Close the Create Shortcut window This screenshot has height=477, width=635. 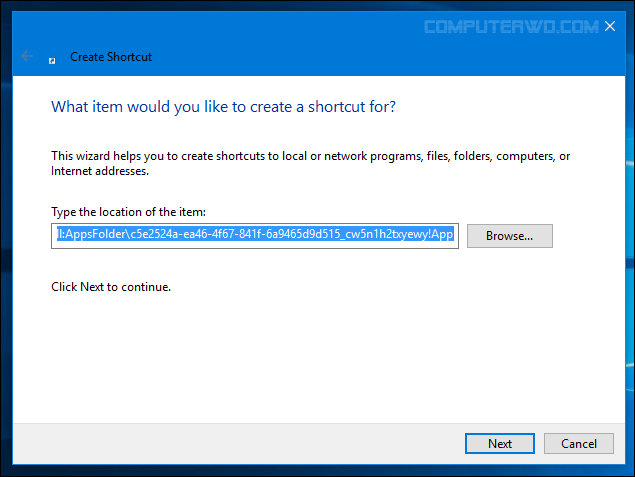click(x=610, y=26)
